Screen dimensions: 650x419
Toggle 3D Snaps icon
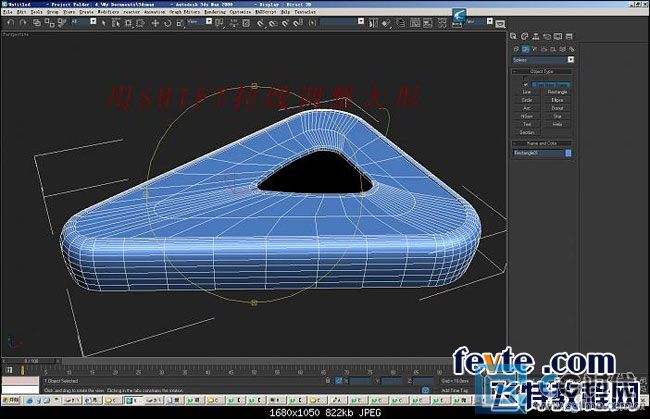(260, 23)
